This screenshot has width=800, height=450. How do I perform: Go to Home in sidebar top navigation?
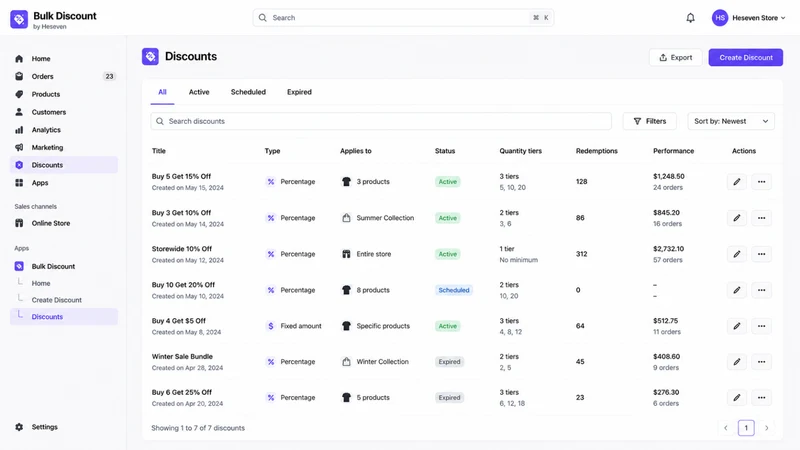point(64,59)
